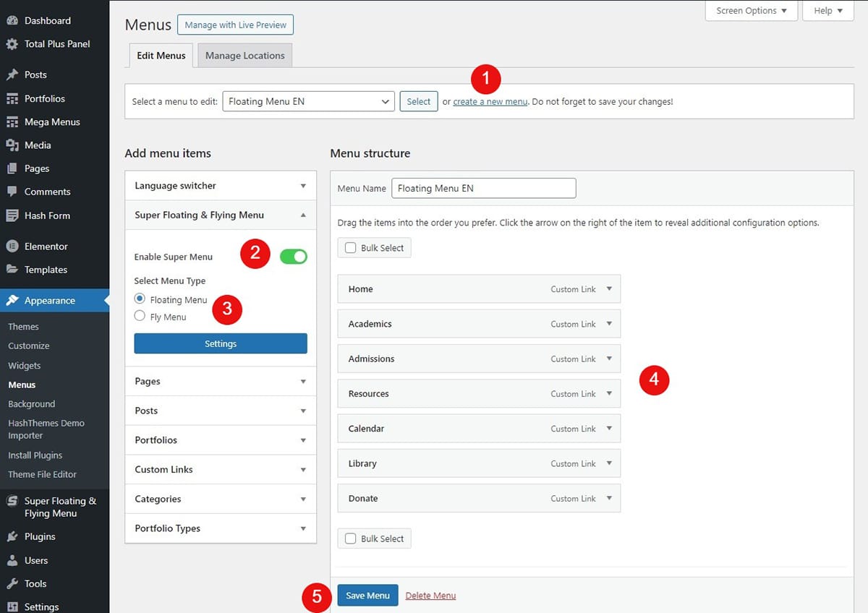The width and height of the screenshot is (868, 613).
Task: Click the Posts pushpin icon
Action: [x=12, y=74]
